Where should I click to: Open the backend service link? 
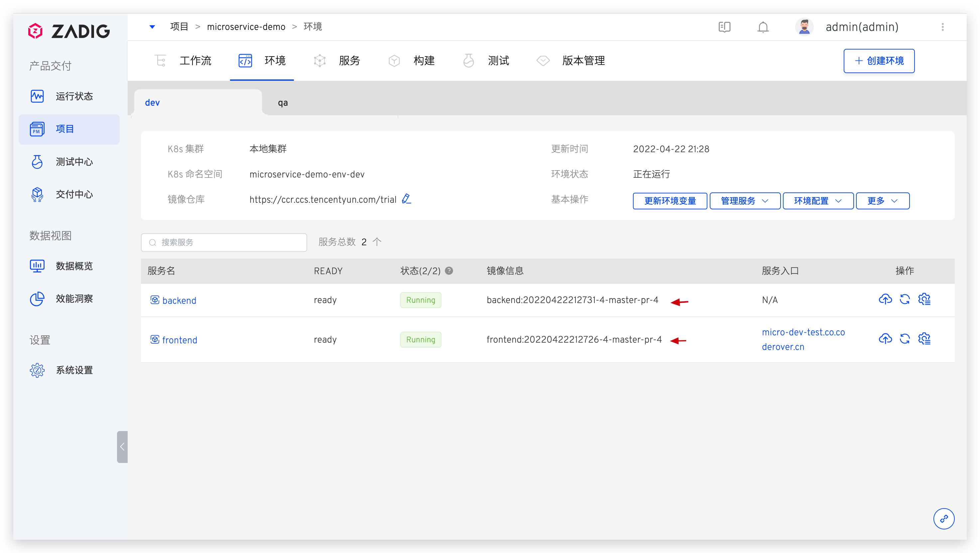coord(179,300)
